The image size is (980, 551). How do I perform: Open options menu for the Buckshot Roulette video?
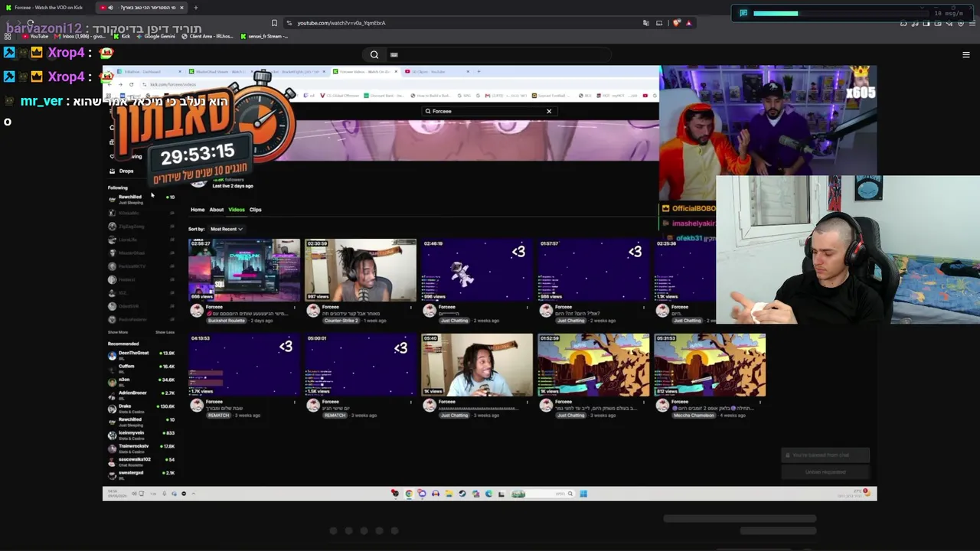295,308
